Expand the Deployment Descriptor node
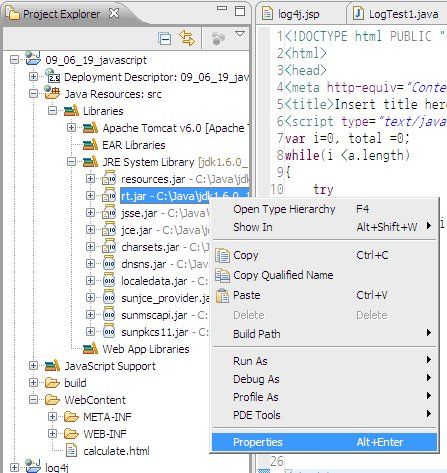The image size is (447, 473). (33, 77)
